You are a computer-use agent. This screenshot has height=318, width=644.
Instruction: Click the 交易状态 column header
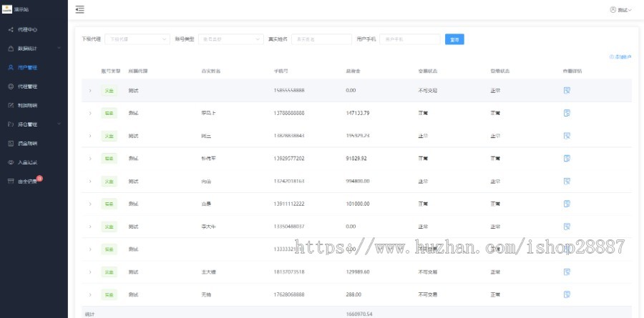click(x=428, y=71)
